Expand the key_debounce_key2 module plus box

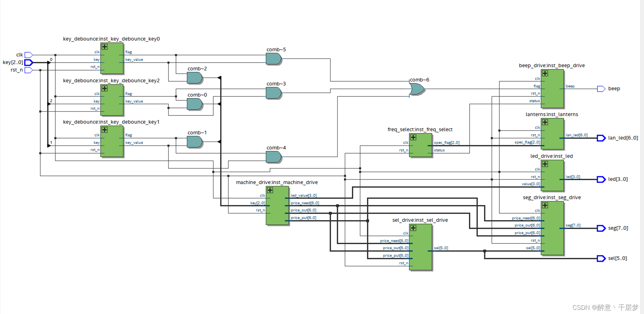click(105, 89)
